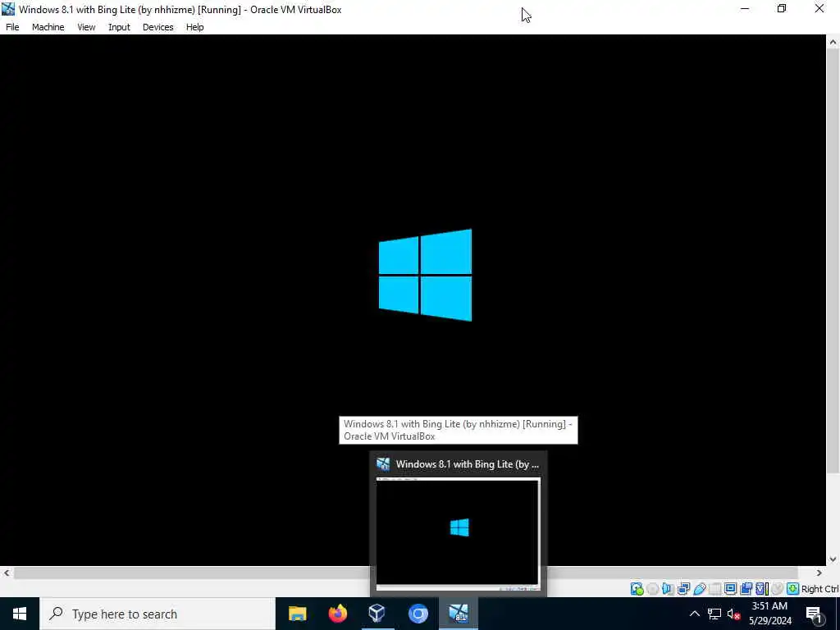The width and height of the screenshot is (840, 630).
Task: Click the USB devices status icon
Action: click(700, 589)
